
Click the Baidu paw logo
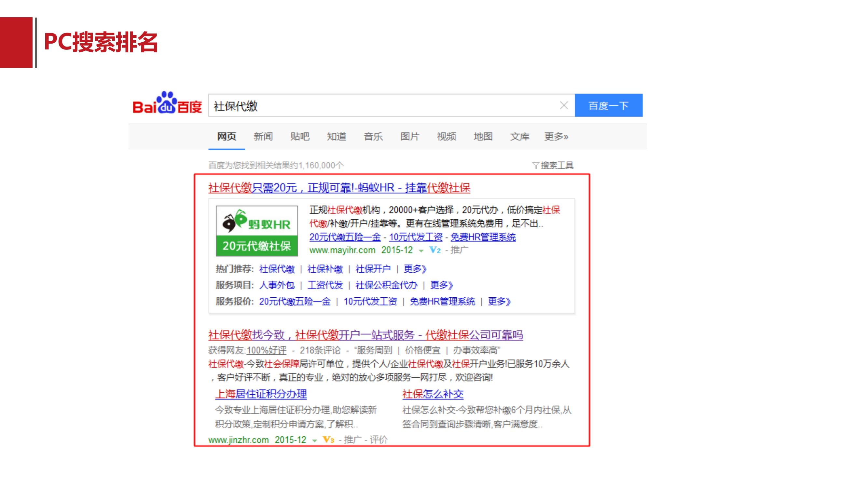[x=167, y=103]
